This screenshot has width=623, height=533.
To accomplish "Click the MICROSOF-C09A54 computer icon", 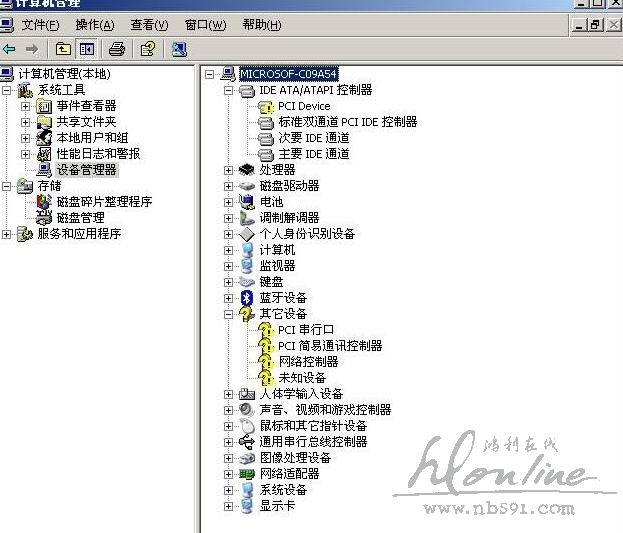I will [228, 74].
